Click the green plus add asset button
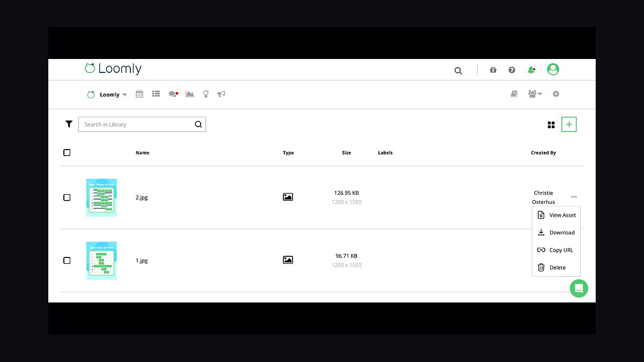The height and width of the screenshot is (362, 644). point(569,124)
